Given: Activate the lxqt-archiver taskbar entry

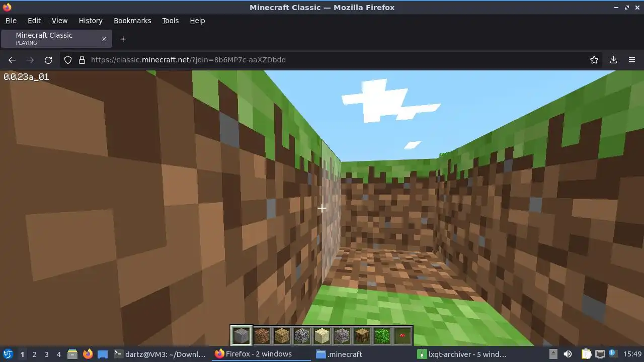Looking at the screenshot, I should pos(463,354).
